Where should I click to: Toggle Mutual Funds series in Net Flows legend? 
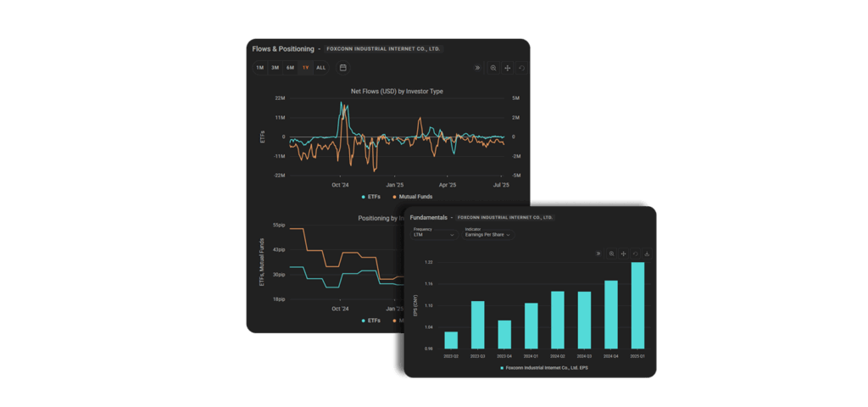coord(411,197)
